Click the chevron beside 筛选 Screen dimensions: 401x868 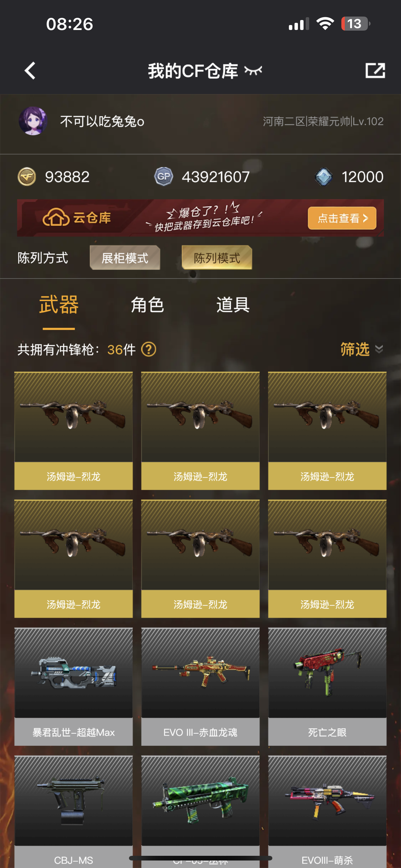coord(379,349)
